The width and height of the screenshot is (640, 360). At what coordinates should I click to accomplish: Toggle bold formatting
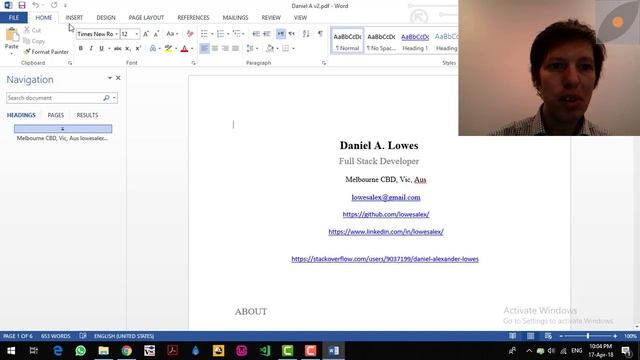(x=80, y=49)
